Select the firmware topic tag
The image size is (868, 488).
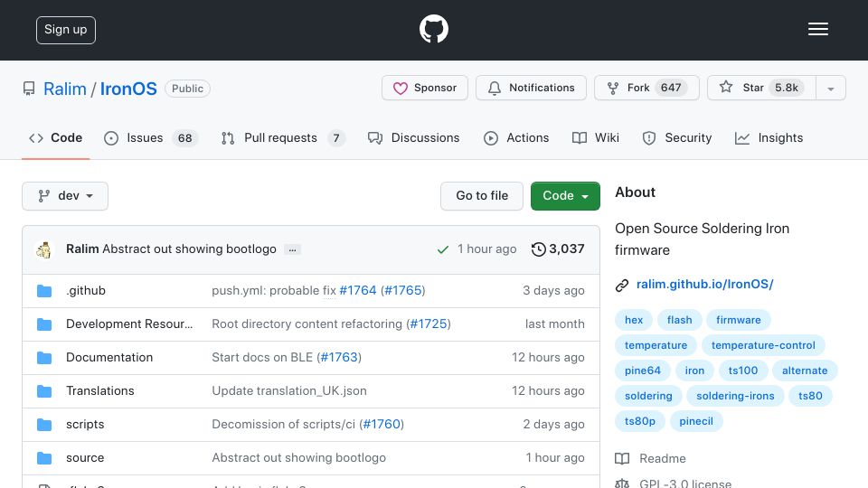pyautogui.click(x=739, y=320)
